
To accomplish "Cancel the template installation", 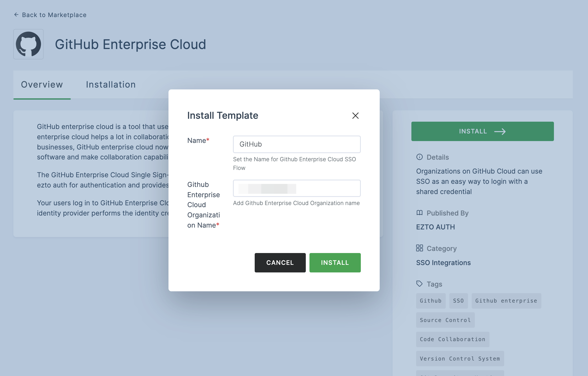I will click(280, 263).
